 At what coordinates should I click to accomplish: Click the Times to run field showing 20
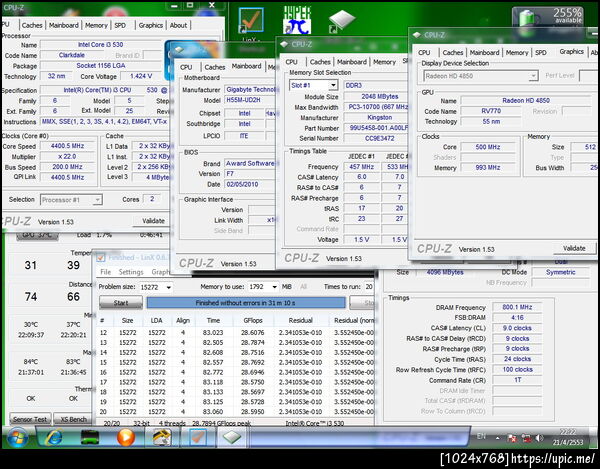click(369, 287)
